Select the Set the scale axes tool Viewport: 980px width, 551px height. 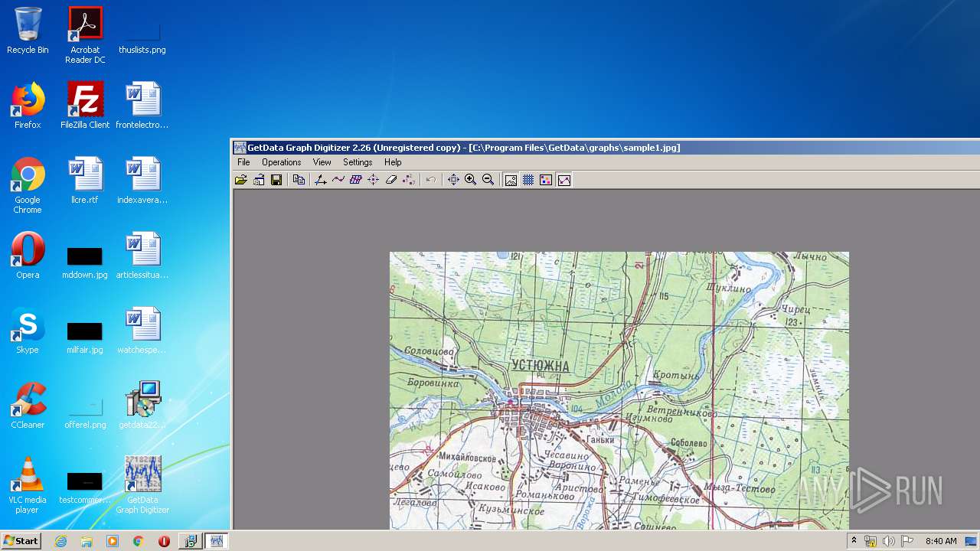coord(321,180)
